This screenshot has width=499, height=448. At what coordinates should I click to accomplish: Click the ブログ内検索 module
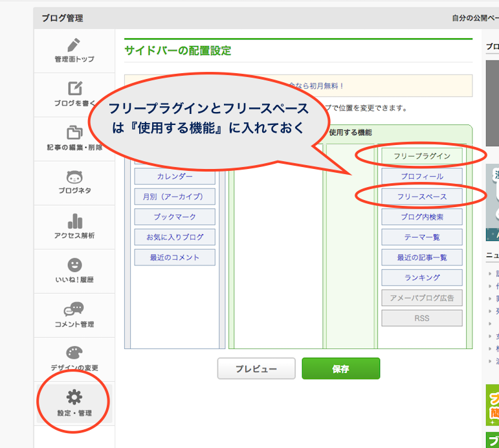(422, 217)
